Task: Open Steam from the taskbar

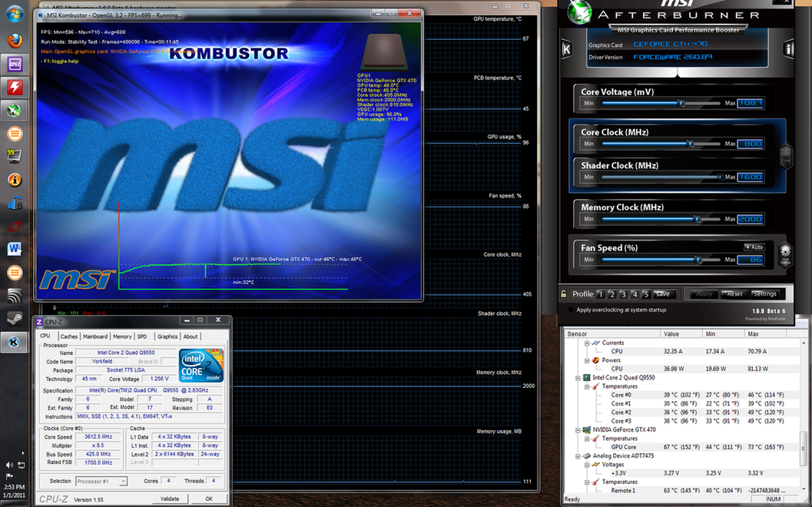Action: click(x=15, y=319)
